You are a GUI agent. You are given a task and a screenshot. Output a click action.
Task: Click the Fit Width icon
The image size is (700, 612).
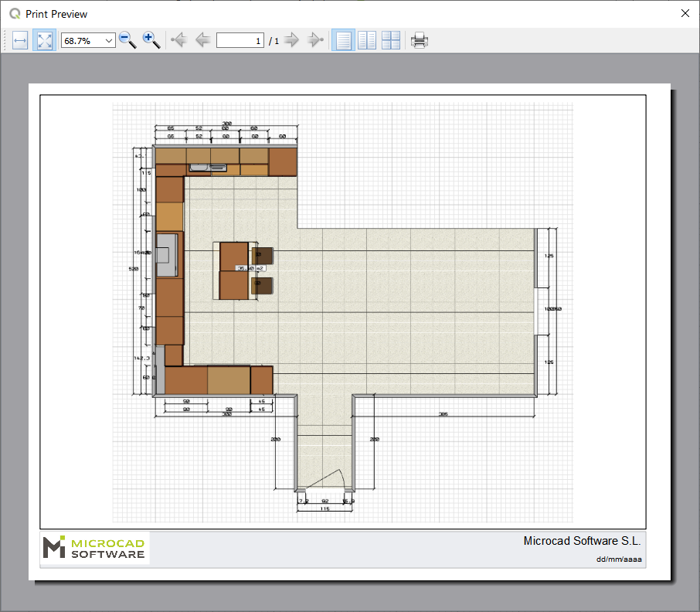click(20, 40)
